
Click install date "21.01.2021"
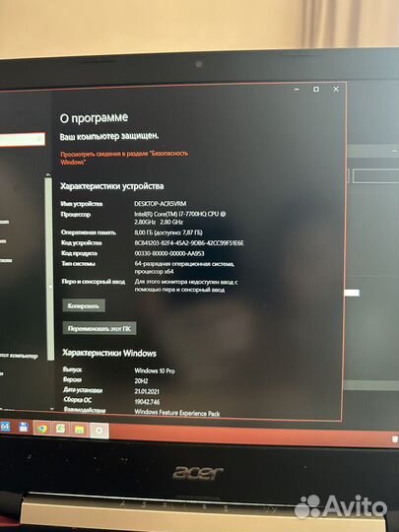(x=147, y=391)
